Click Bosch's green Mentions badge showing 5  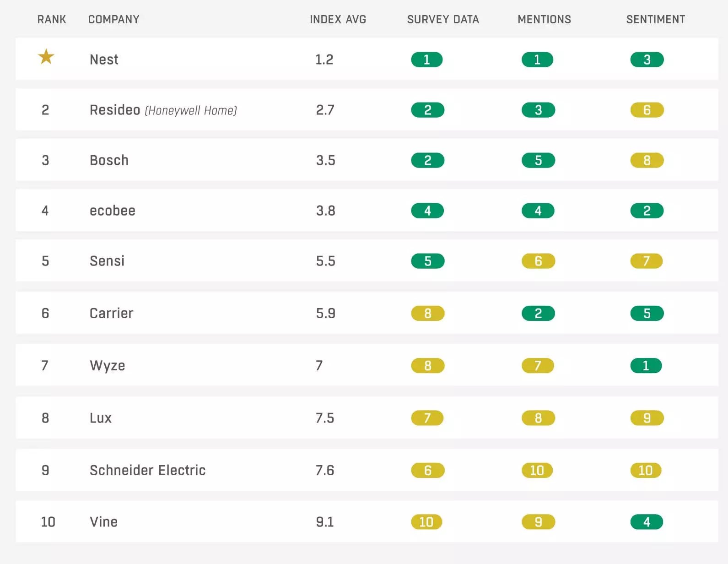[x=538, y=160]
